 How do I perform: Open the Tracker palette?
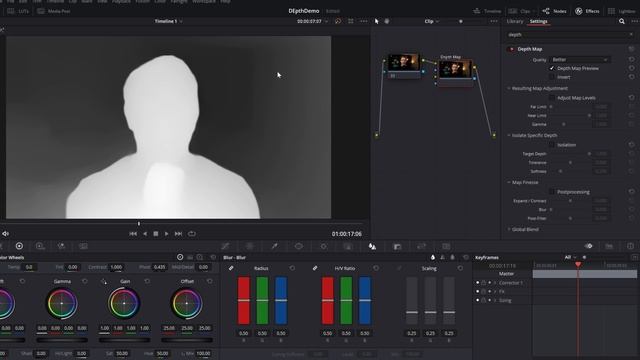point(323,246)
